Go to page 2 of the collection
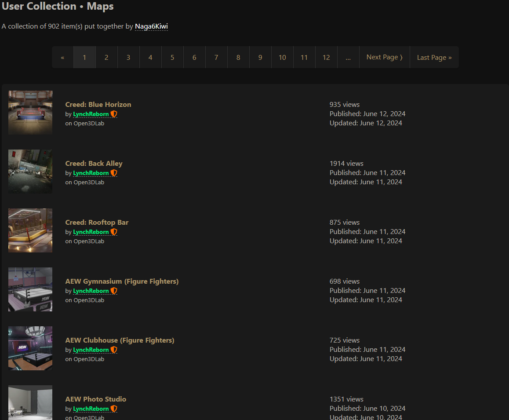The image size is (509, 420). pyautogui.click(x=106, y=58)
